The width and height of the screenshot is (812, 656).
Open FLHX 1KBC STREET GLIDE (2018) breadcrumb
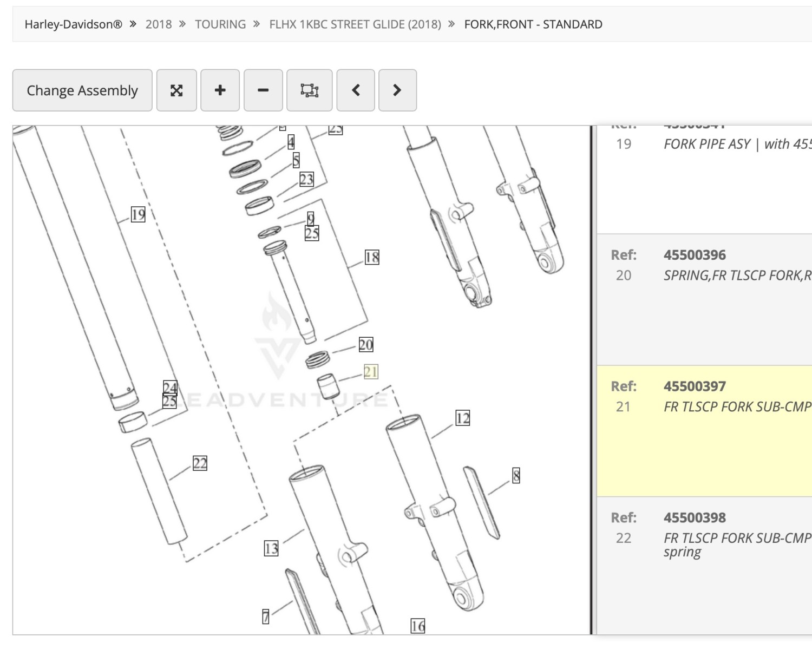pyautogui.click(x=355, y=24)
